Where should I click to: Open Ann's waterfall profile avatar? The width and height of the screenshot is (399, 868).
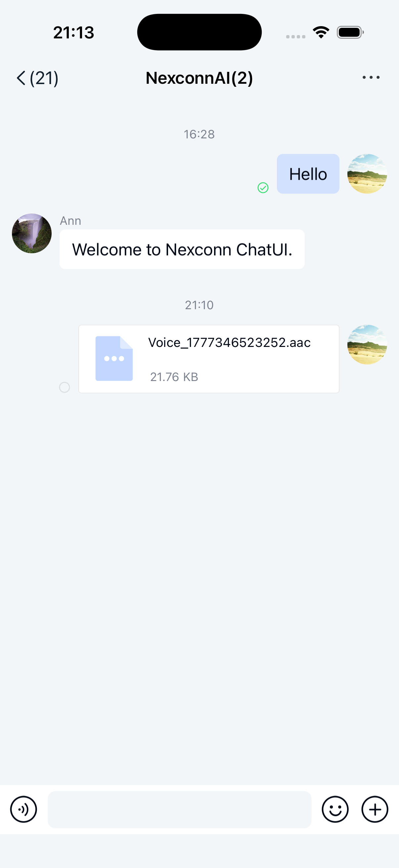point(31,233)
